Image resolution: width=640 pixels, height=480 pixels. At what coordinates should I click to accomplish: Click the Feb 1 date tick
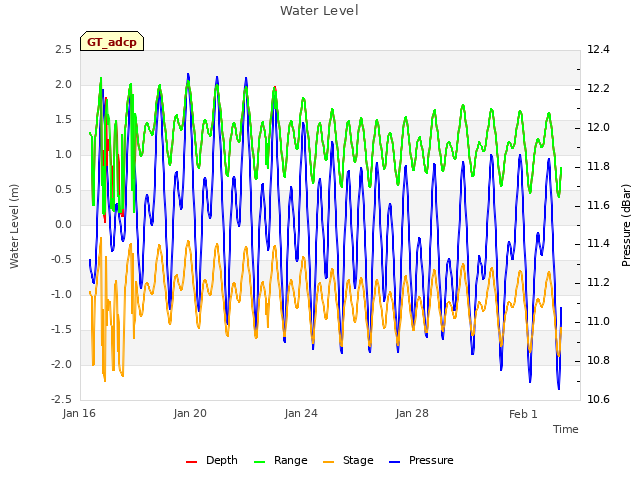pyautogui.click(x=523, y=414)
